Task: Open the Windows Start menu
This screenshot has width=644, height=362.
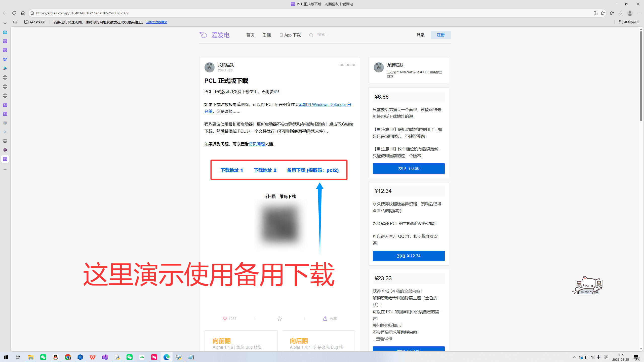Action: point(6,357)
